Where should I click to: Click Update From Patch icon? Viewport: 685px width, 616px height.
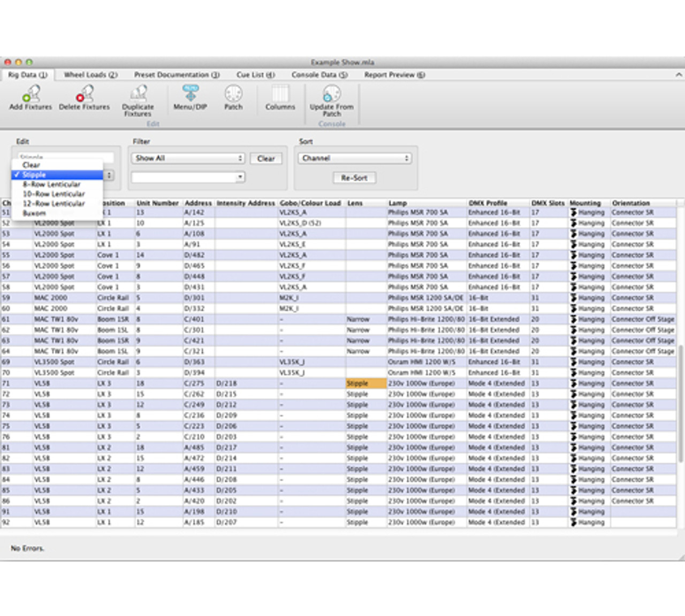click(x=331, y=94)
